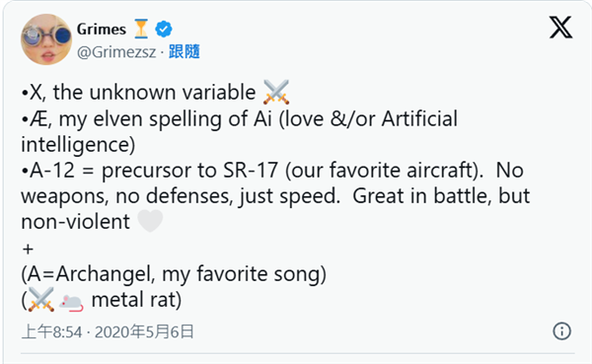This screenshot has width=592, height=364.
Task: Click the "weapons, no defenses, just speed" line
Action: [x=275, y=196]
